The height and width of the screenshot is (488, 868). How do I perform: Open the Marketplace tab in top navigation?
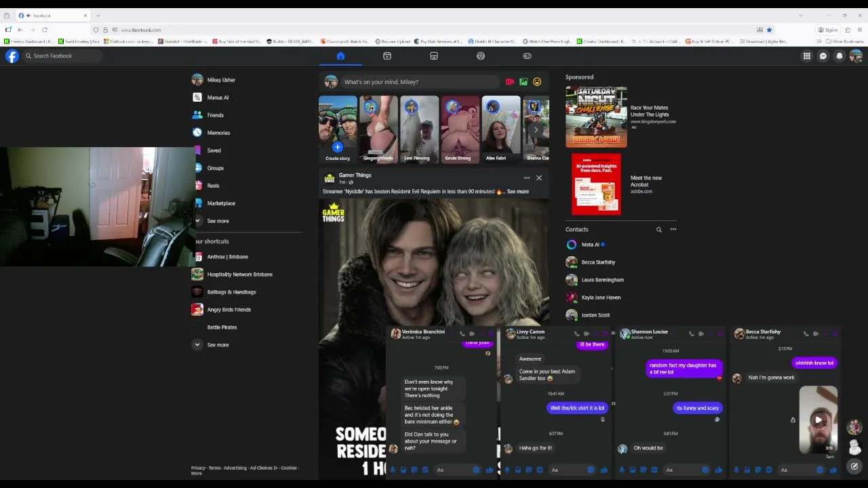click(x=434, y=56)
